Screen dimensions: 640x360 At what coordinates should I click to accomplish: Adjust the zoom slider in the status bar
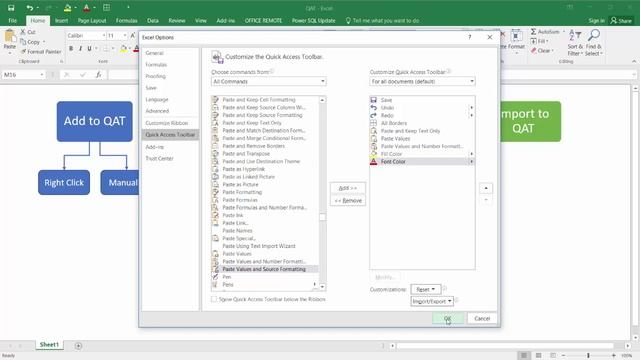[x=588, y=356]
